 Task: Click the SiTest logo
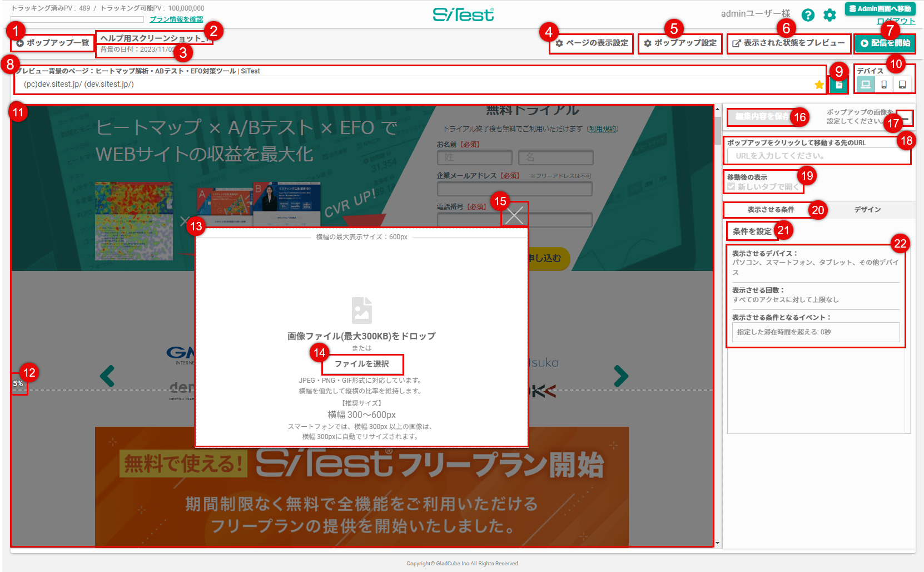(x=463, y=14)
